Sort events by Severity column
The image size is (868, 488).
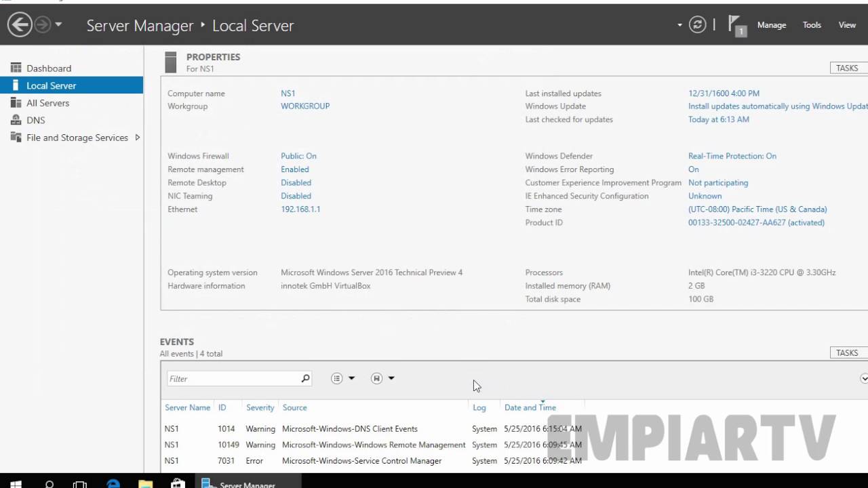(260, 407)
